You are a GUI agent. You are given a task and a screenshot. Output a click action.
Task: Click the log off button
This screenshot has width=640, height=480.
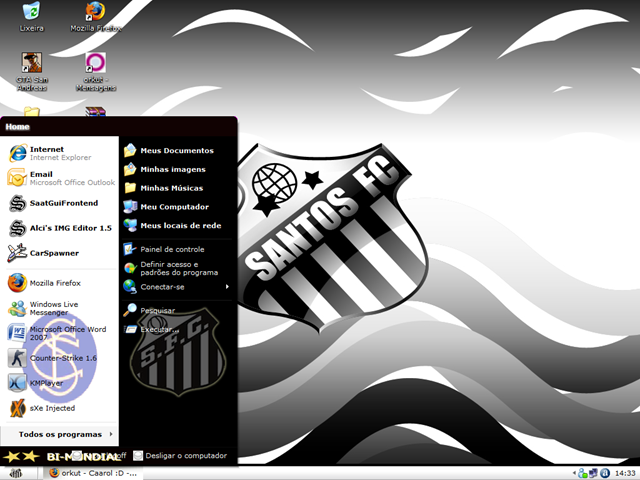(x=98, y=456)
